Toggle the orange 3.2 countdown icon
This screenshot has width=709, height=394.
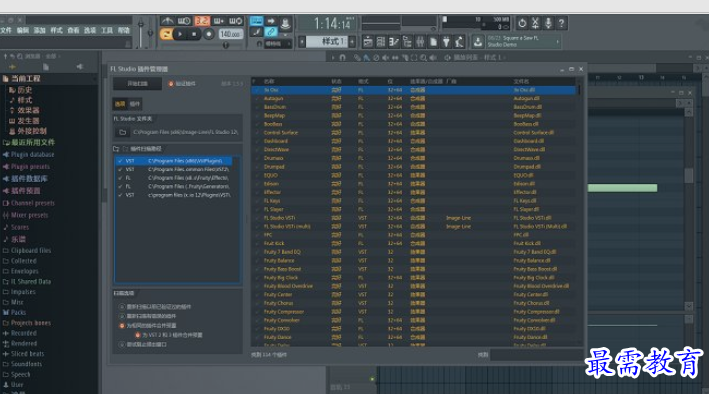click(x=202, y=21)
